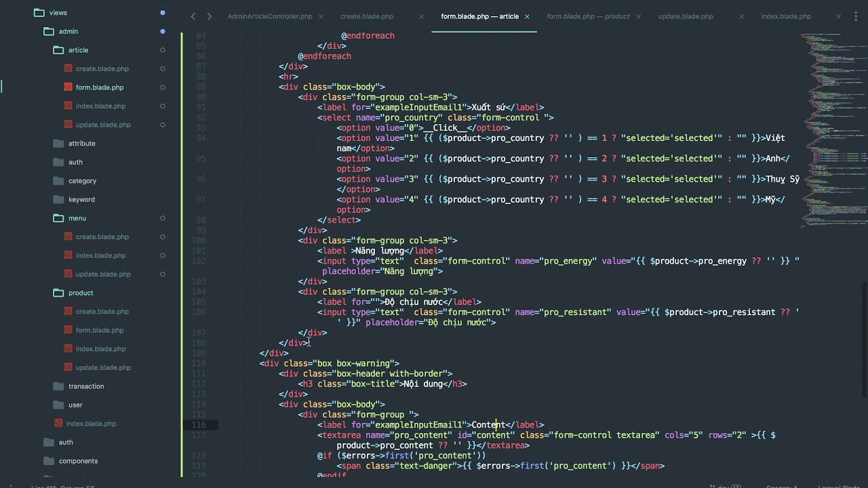Click the file icon of menu's index.blade.php
The image size is (868, 488).
[68, 256]
